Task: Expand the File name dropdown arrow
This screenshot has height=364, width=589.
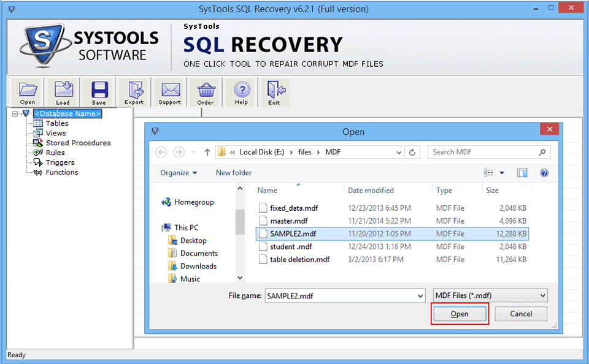Action: [x=420, y=296]
